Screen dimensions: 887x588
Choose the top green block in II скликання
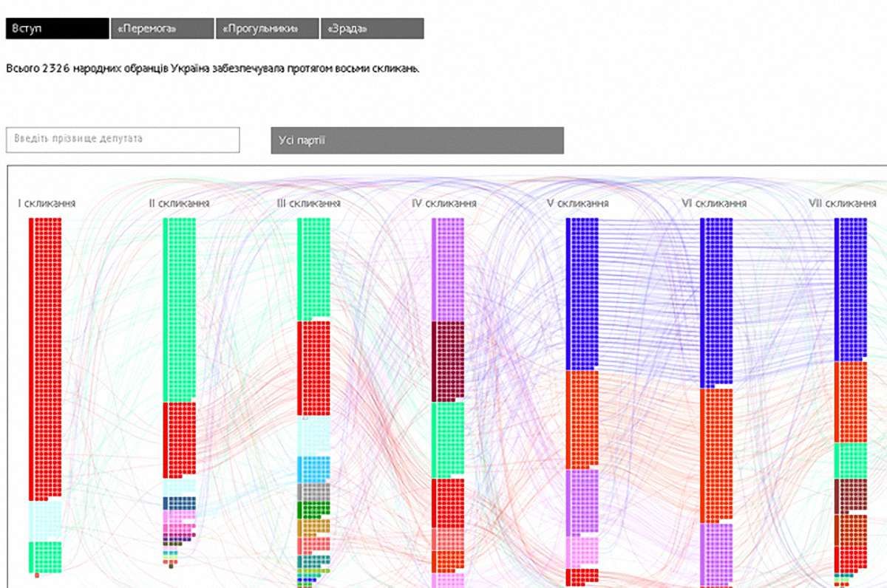tap(180, 310)
